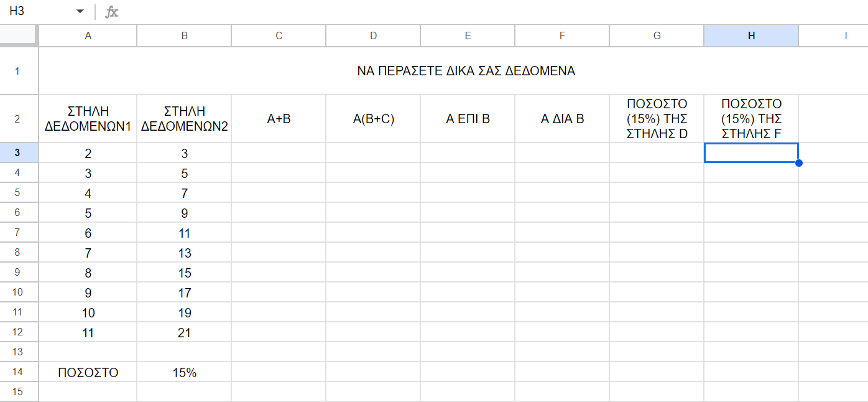The height and width of the screenshot is (402, 868).
Task: Click the A+B header cell
Action: coord(279,119)
